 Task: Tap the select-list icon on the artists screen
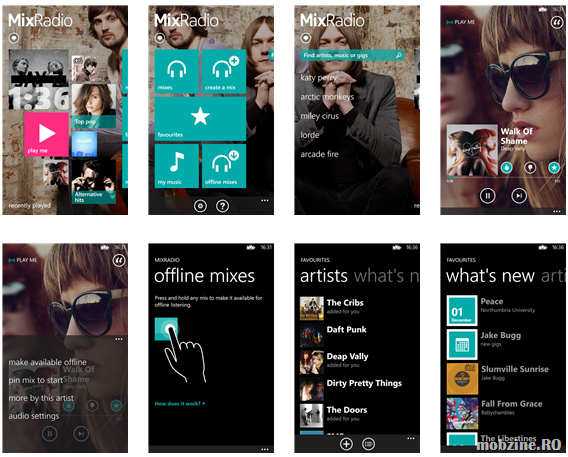click(368, 444)
